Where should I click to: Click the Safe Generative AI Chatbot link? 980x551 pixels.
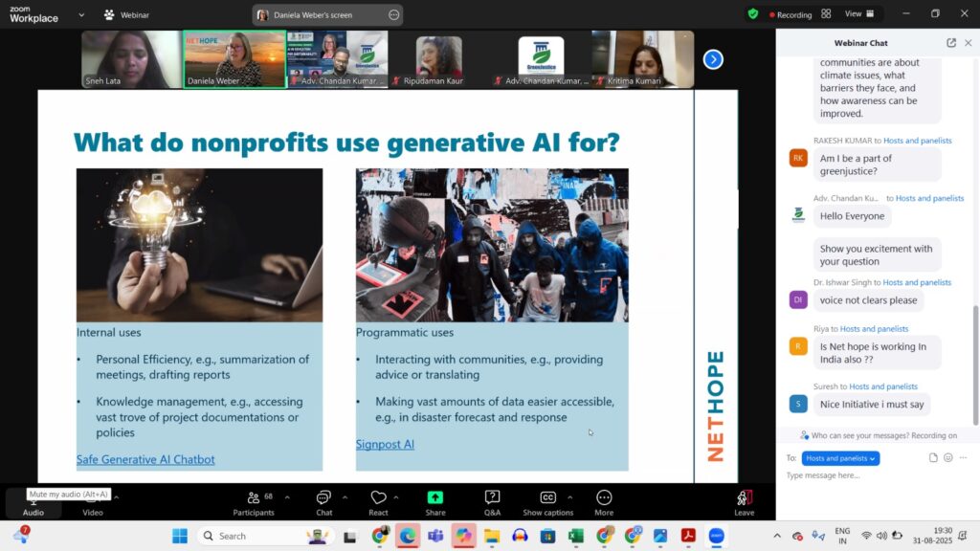tap(145, 459)
